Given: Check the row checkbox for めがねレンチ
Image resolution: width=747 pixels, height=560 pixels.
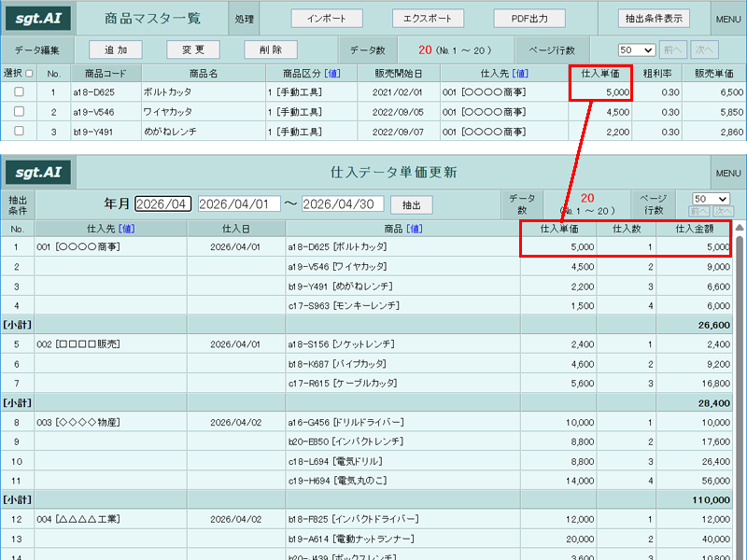Looking at the screenshot, I should click(19, 131).
